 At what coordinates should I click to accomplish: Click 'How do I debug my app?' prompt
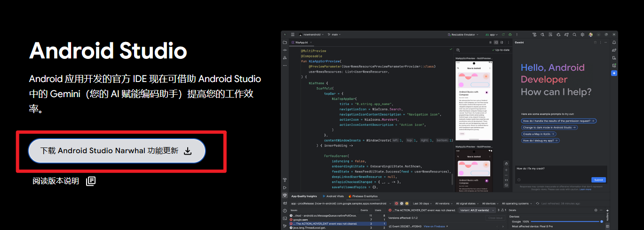541,140
